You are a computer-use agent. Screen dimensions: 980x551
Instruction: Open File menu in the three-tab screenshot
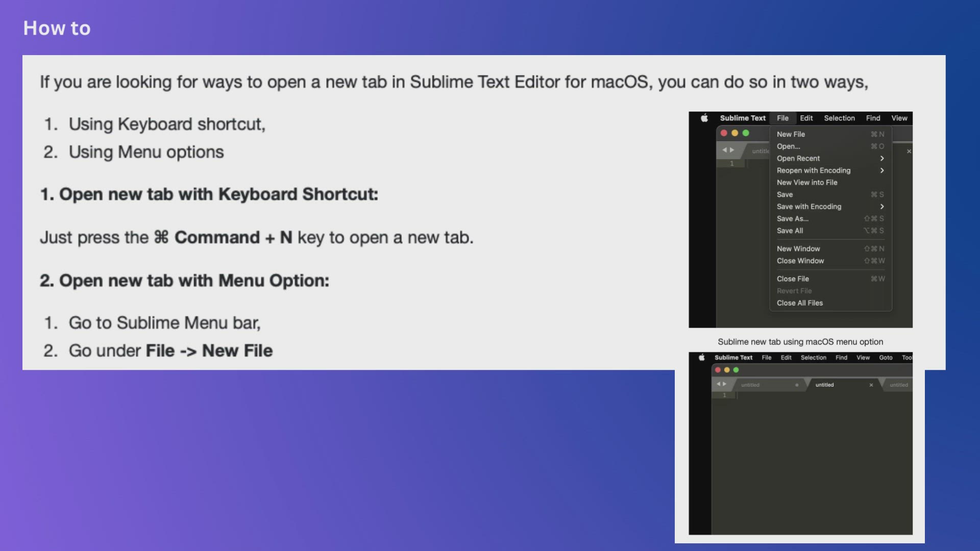pos(767,358)
